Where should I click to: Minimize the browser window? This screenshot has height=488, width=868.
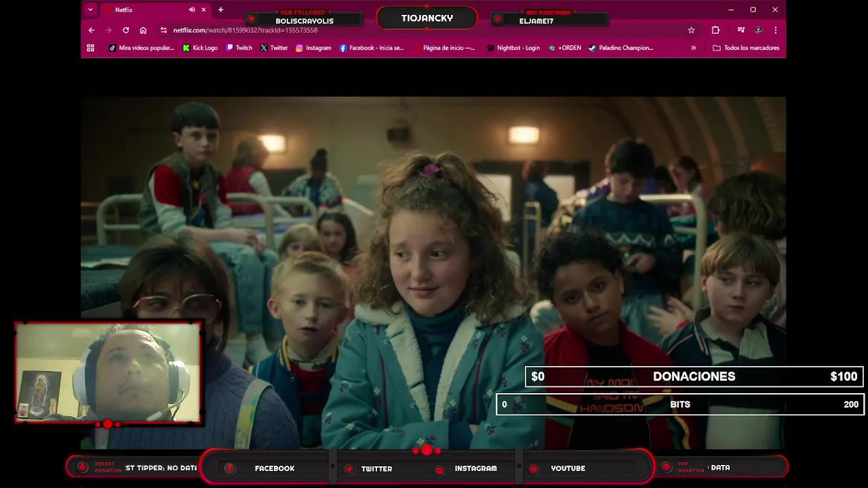tap(730, 9)
